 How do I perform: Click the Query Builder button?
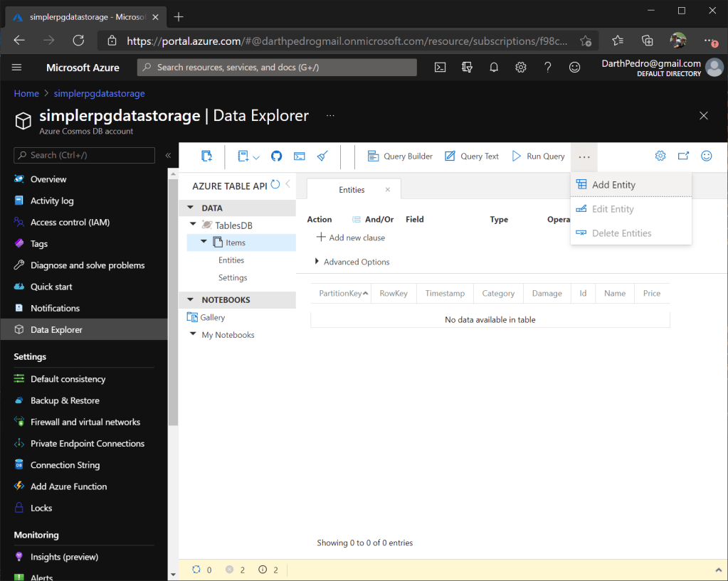(x=399, y=156)
